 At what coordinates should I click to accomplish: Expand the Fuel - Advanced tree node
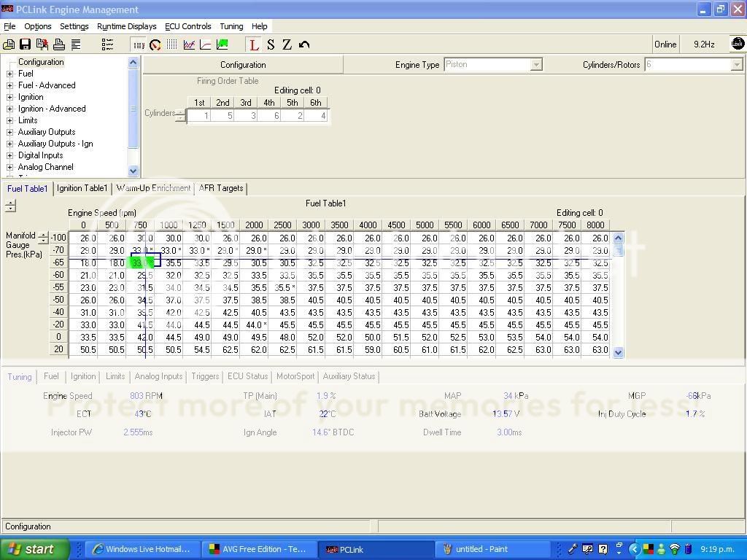9,86
